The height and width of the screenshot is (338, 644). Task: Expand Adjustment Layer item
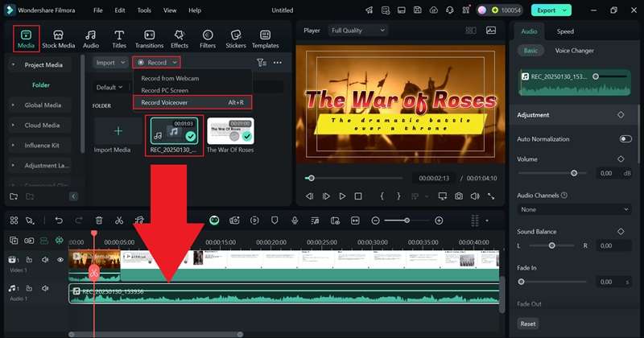[x=13, y=166]
